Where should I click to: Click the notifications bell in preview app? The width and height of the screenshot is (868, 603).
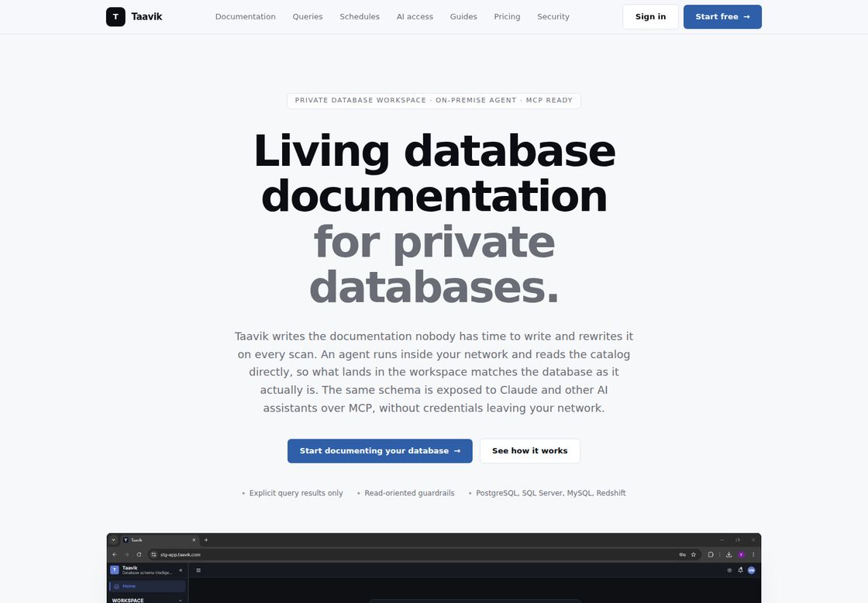pyautogui.click(x=740, y=570)
